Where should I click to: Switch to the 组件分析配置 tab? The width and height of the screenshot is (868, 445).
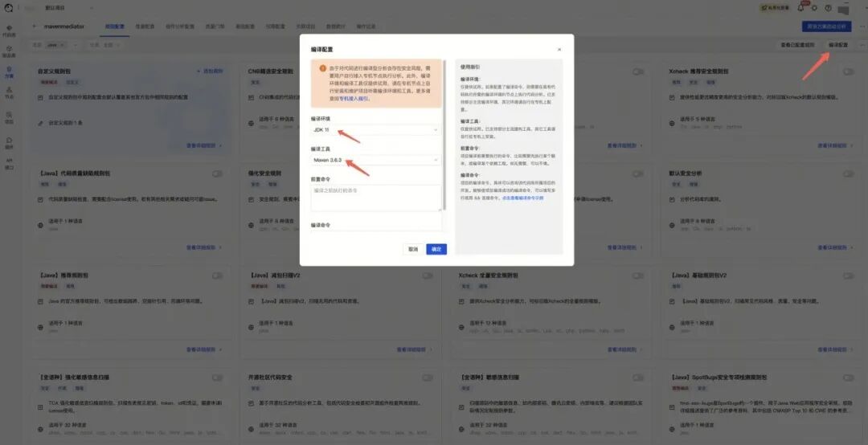click(180, 26)
